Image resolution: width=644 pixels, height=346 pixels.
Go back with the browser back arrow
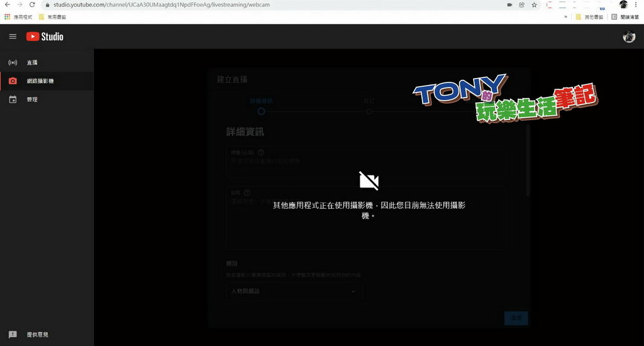click(8, 4)
